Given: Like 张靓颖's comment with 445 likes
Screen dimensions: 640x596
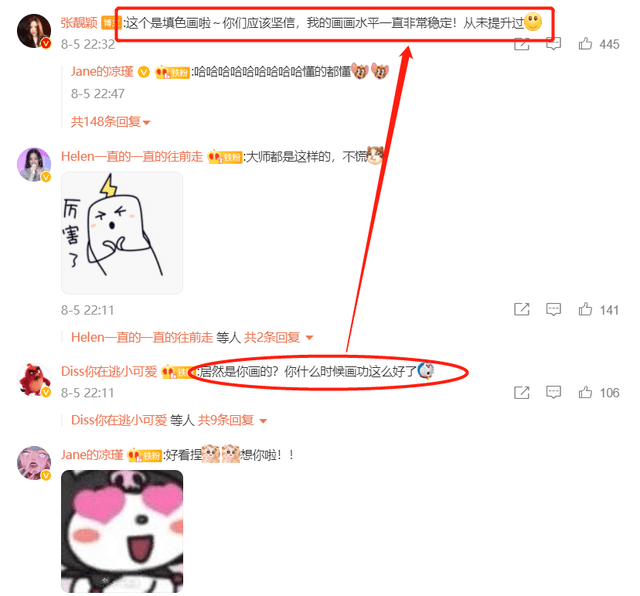Looking at the screenshot, I should [x=585, y=44].
